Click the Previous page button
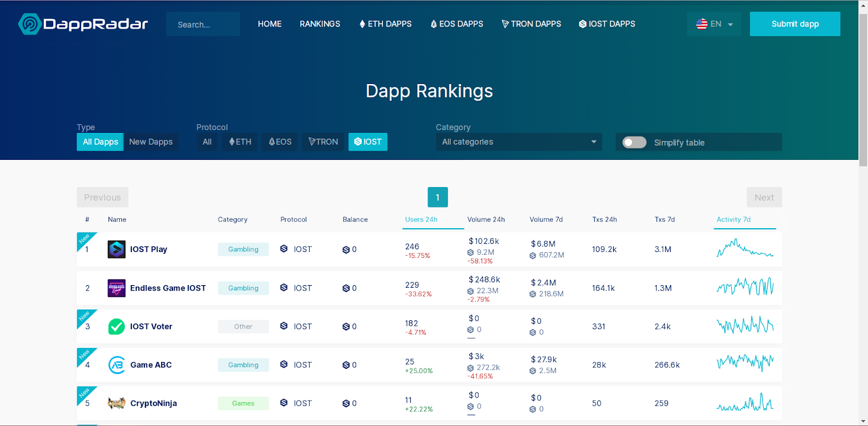 tap(103, 197)
